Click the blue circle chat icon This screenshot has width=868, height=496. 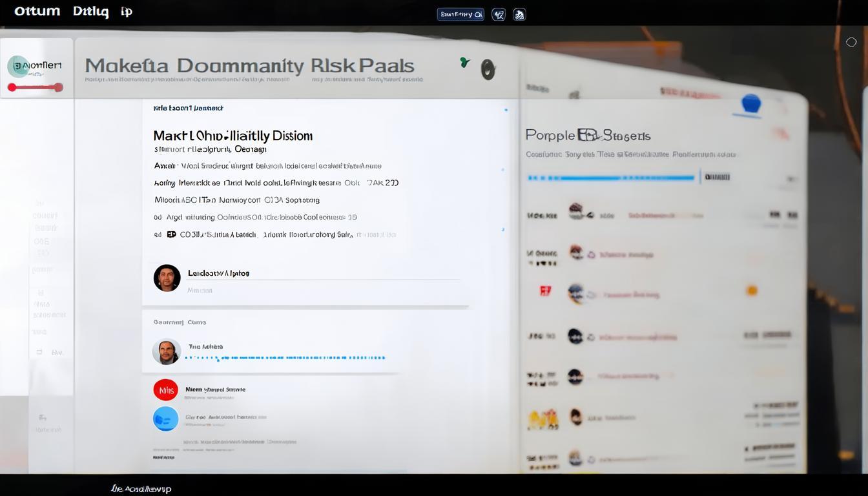pyautogui.click(x=165, y=418)
